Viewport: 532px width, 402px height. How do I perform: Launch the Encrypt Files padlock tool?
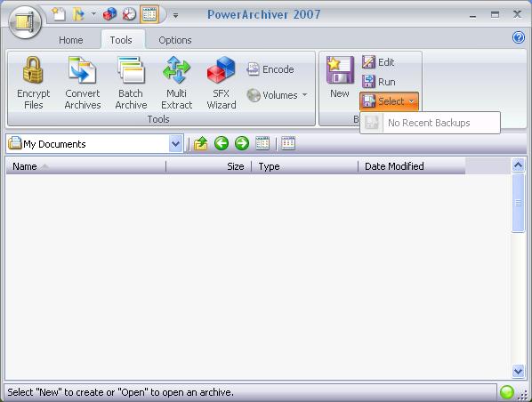[x=33, y=83]
